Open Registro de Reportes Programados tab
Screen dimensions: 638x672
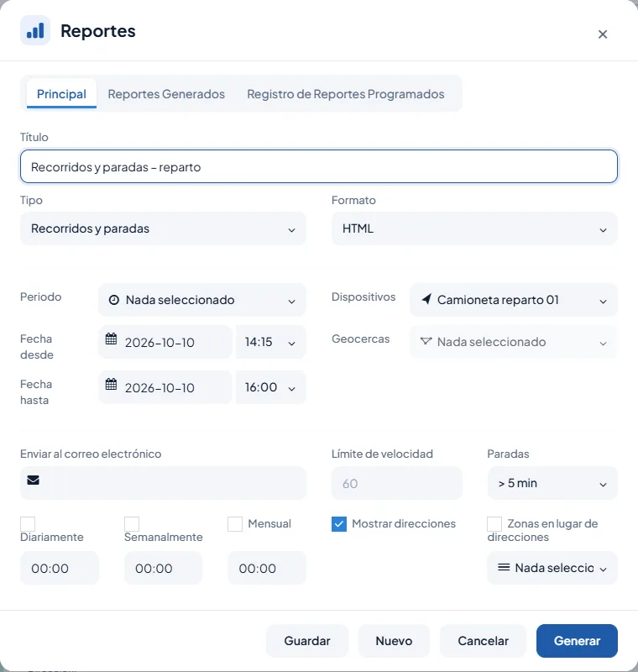click(x=346, y=94)
